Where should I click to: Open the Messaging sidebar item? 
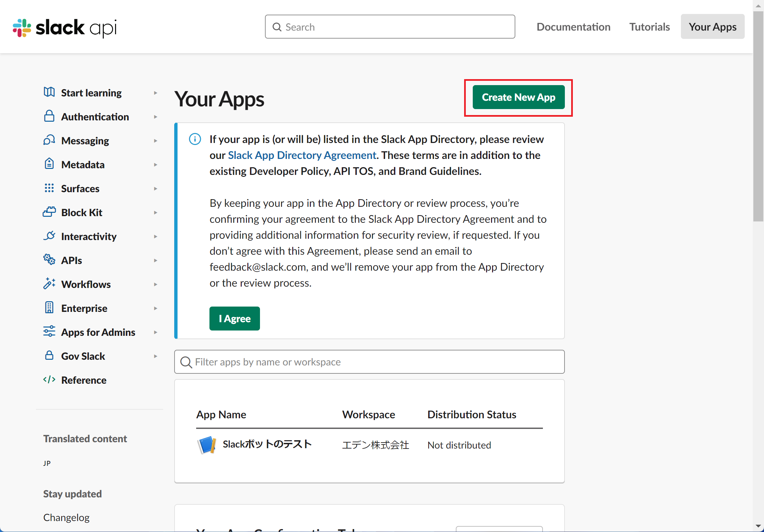pyautogui.click(x=85, y=141)
